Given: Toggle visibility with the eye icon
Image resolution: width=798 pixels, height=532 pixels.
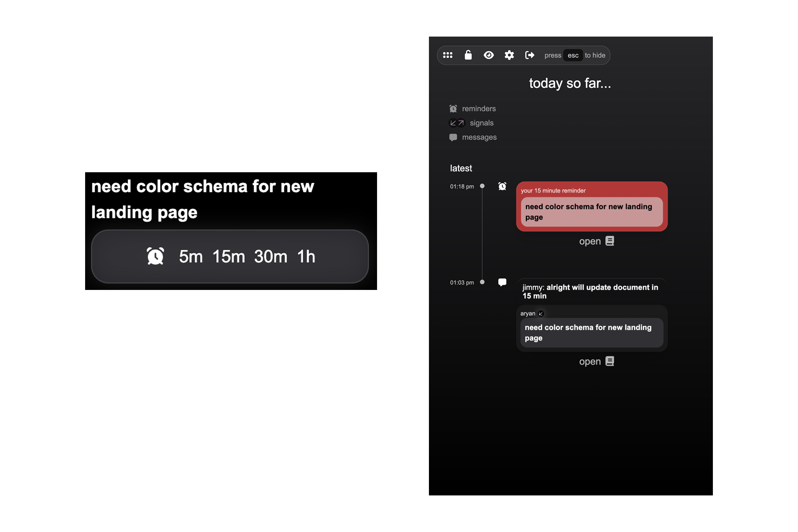Looking at the screenshot, I should tap(488, 55).
